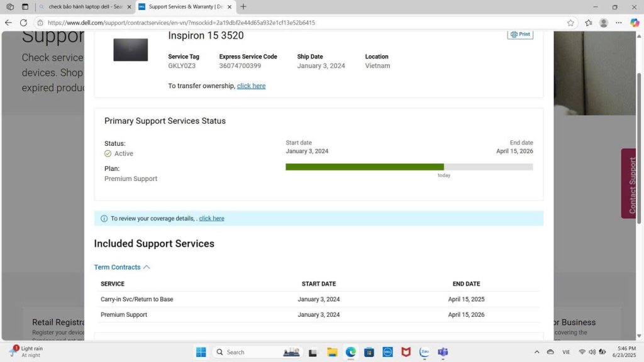Print the warranty details
This screenshot has width=644, height=362.
click(520, 34)
